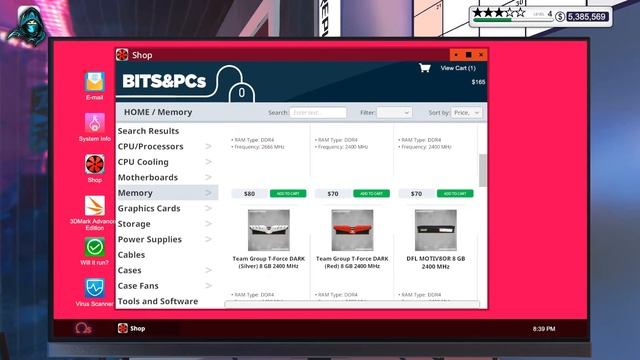Click the HOME / Memory breadcrumb

click(x=158, y=112)
